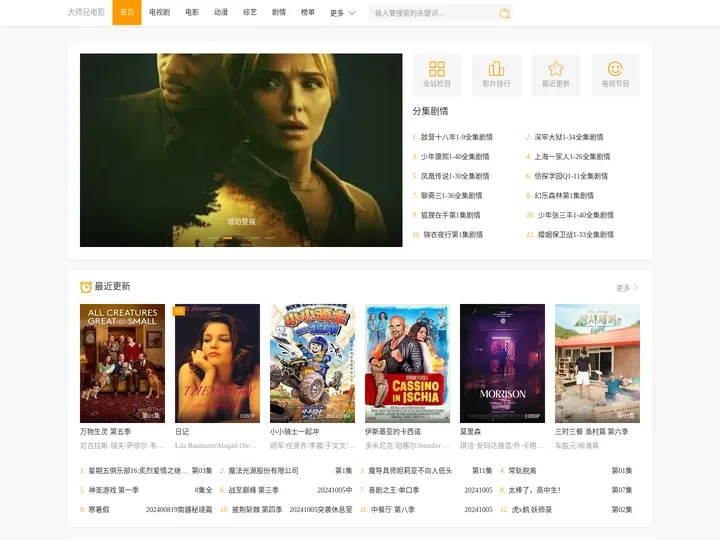Open 深牢大狱1-34全集剧情 link

(x=568, y=137)
